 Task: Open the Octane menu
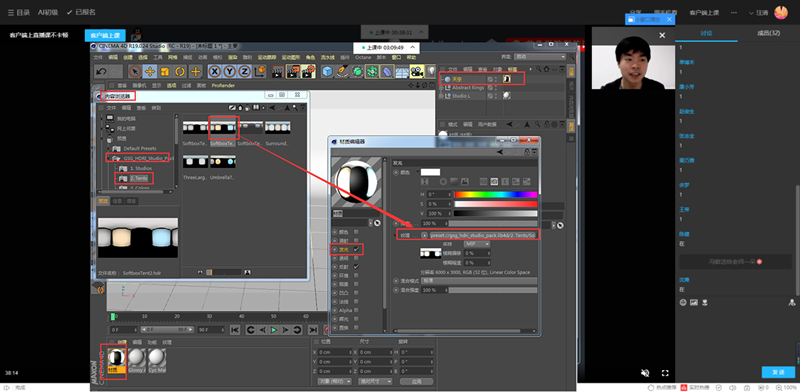click(363, 57)
